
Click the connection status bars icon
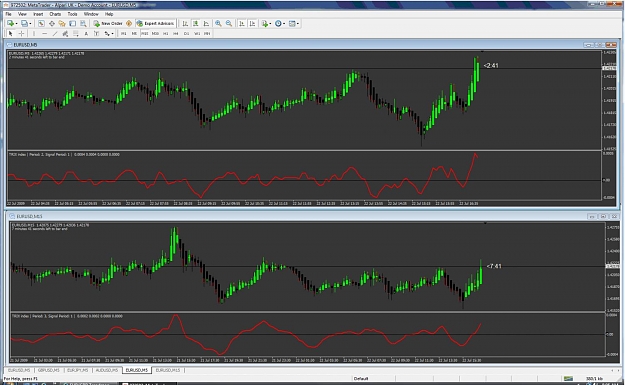[x=568, y=379]
